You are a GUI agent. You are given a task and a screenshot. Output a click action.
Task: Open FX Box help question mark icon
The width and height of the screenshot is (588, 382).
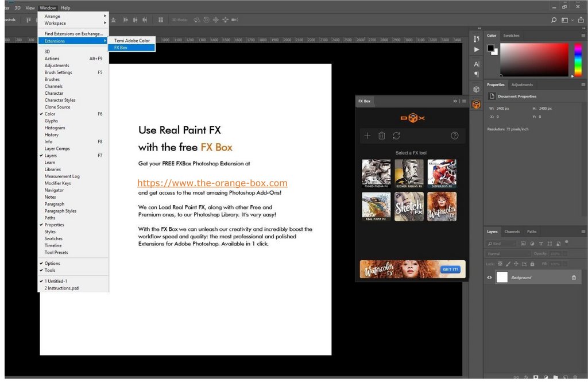click(x=455, y=136)
